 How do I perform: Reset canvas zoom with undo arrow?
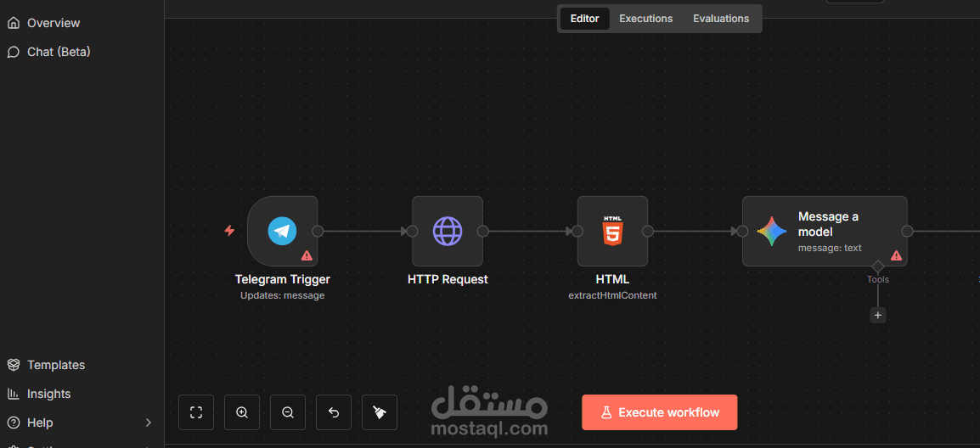tap(334, 412)
